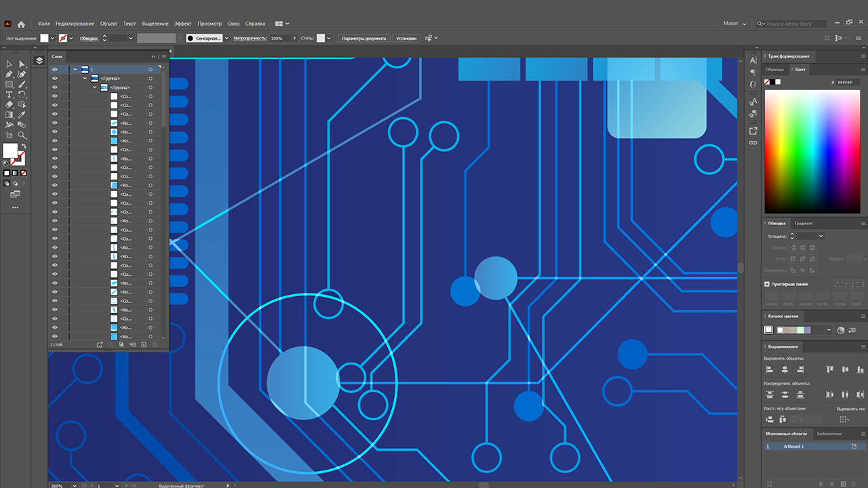Select the Paintbrush tool
868x488 pixels.
[x=22, y=85]
